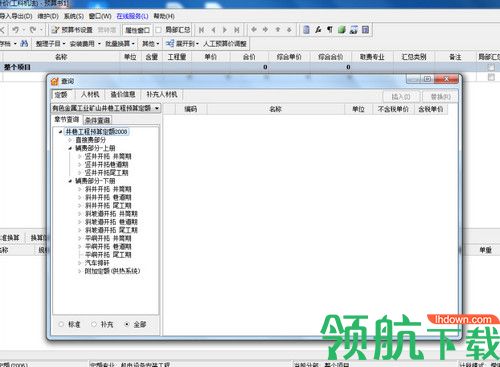The image size is (500, 367).
Task: Click the paragraph mark icon
Action: tap(330, 30)
